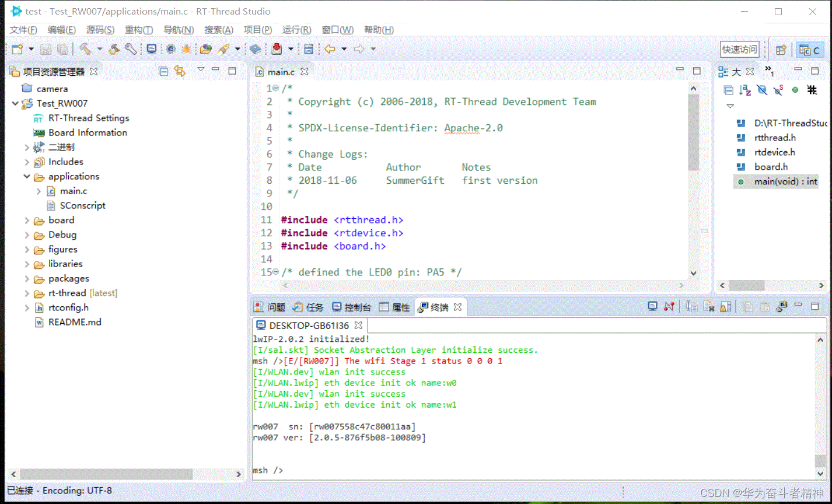
Task: Expand the board folder
Action: (x=27, y=220)
